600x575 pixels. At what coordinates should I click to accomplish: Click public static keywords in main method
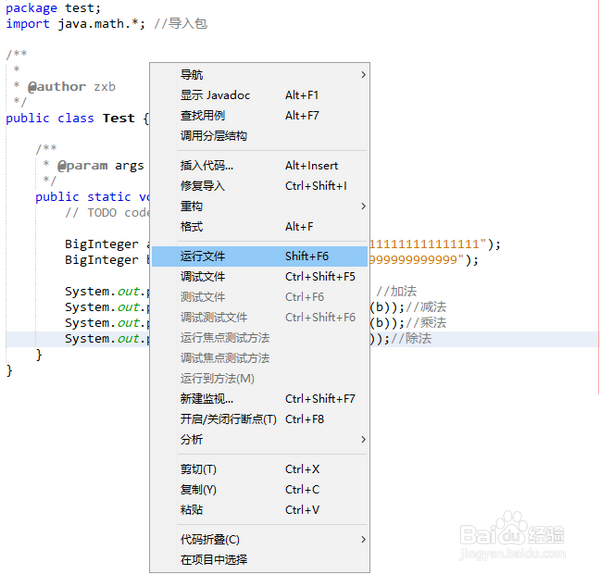(83, 197)
